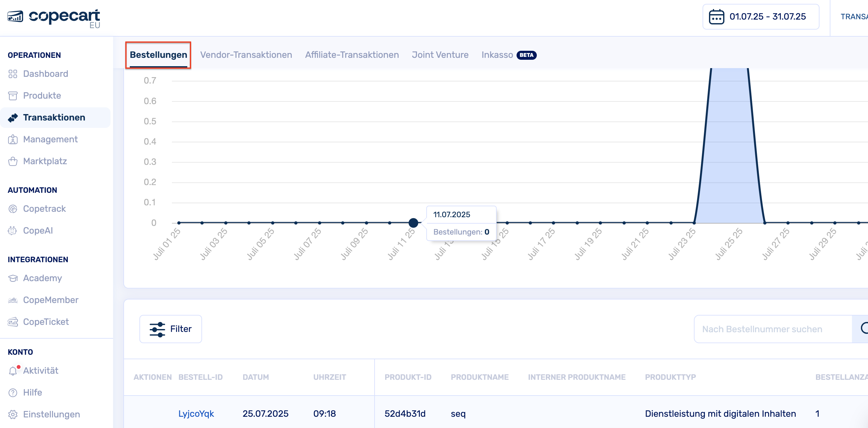This screenshot has height=428, width=868.
Task: Open Einstellungen via the gear icon
Action: (x=13, y=415)
